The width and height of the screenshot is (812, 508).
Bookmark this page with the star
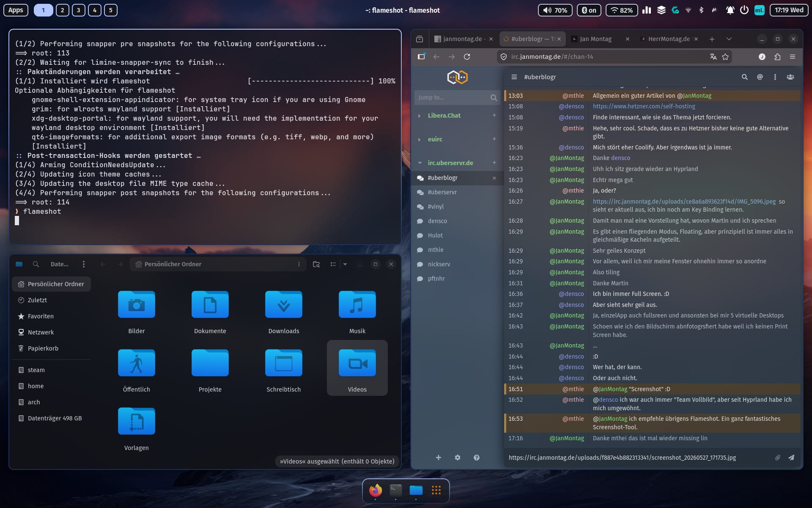click(x=725, y=57)
